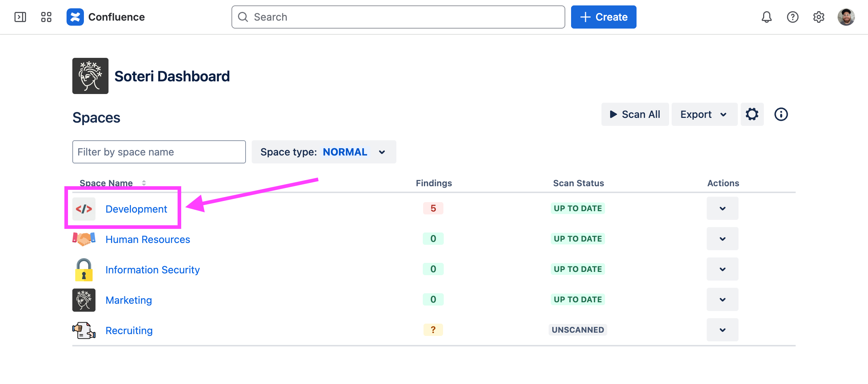Open Soteri dashboard settings gear

point(752,114)
